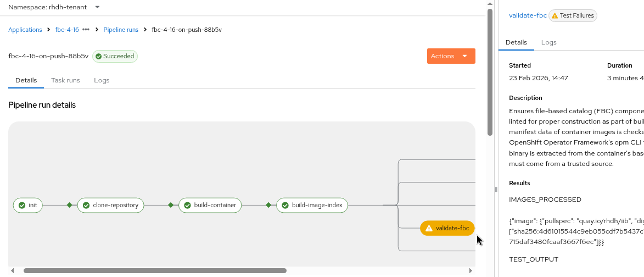Image resolution: width=644 pixels, height=277 pixels.
Task: Follow the validate-fbc link in side panel
Action: (x=528, y=16)
